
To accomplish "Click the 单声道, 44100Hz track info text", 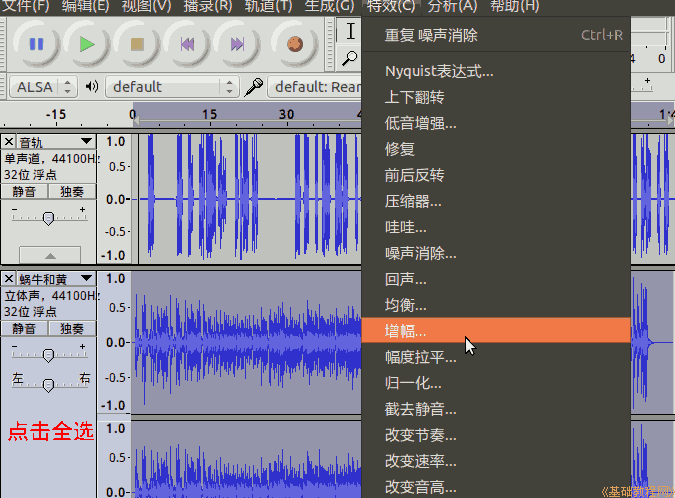I will coord(50,159).
